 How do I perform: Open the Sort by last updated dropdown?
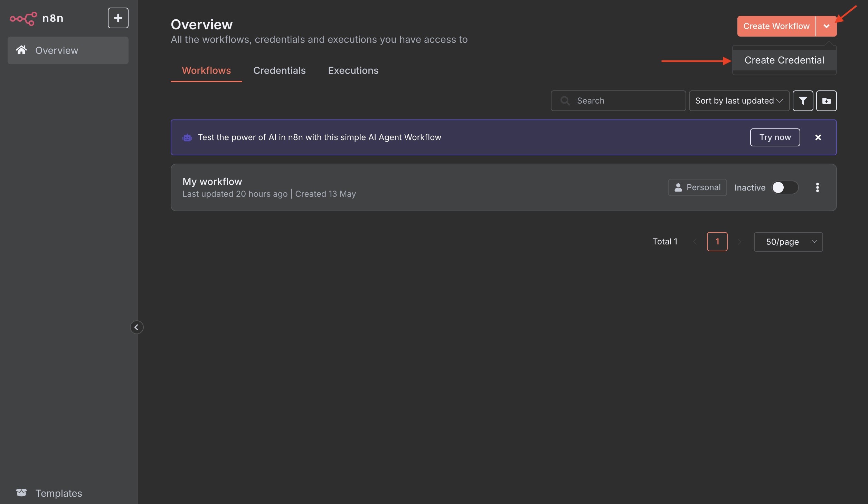pyautogui.click(x=739, y=101)
